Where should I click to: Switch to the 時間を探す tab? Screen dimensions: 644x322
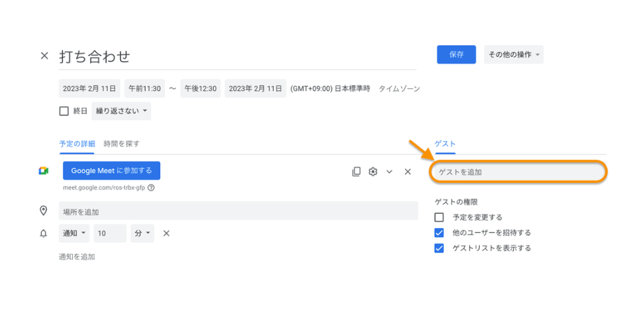[x=122, y=144]
